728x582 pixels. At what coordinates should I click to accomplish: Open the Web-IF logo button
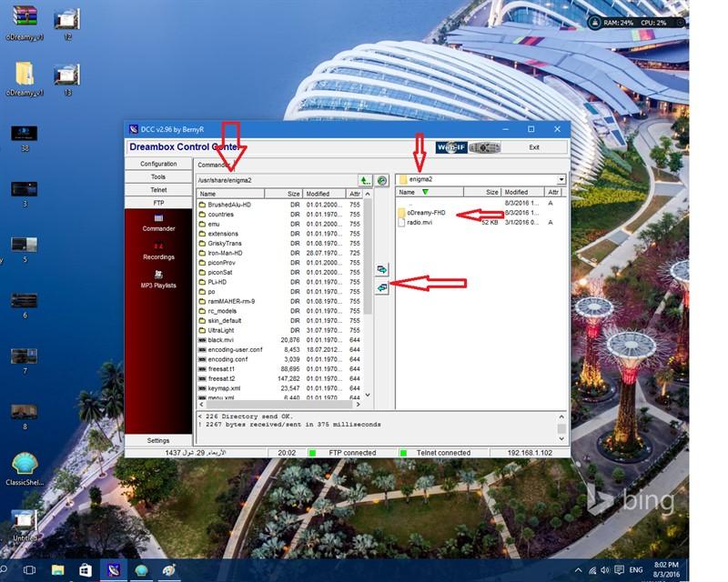click(x=451, y=147)
